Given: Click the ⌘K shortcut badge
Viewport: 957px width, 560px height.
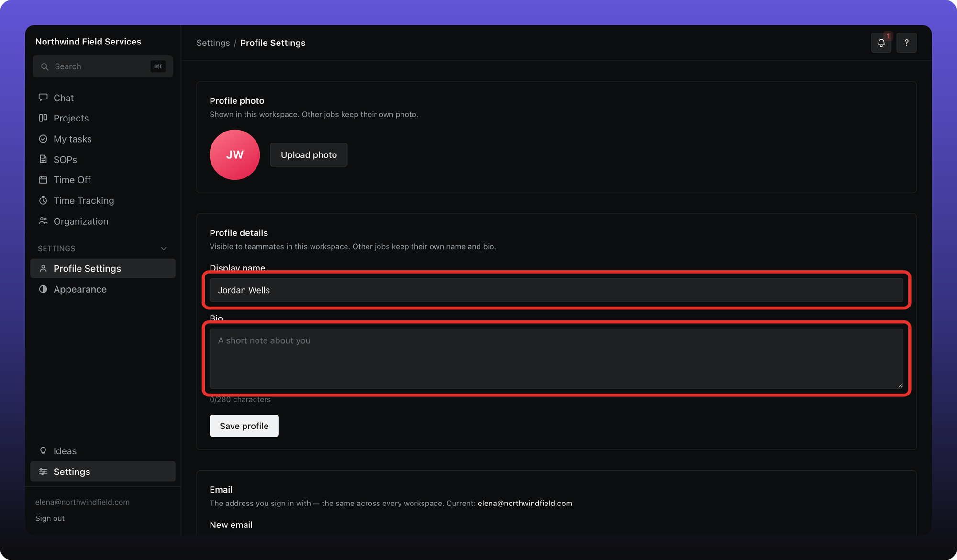Looking at the screenshot, I should point(158,66).
